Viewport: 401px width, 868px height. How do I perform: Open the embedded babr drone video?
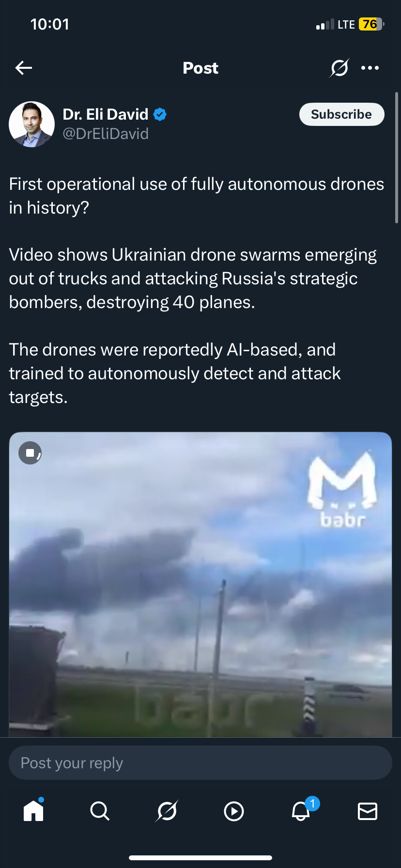click(200, 585)
